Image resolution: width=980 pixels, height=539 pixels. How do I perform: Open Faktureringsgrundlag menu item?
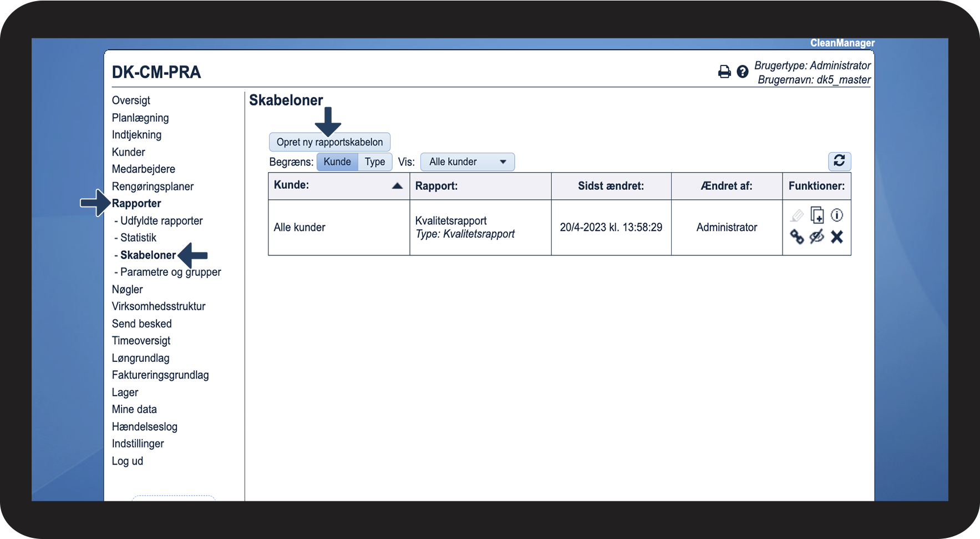pos(160,375)
